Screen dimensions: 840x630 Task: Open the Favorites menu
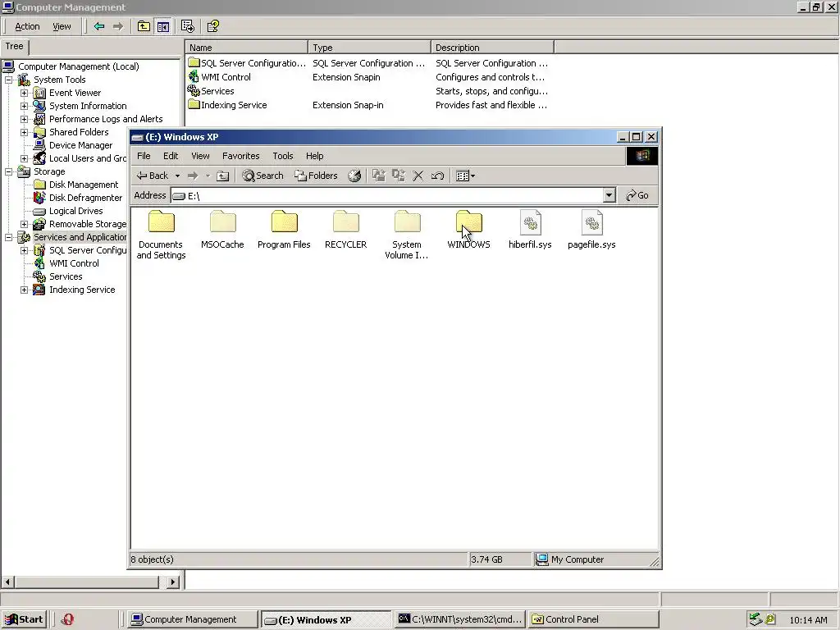[x=240, y=156]
